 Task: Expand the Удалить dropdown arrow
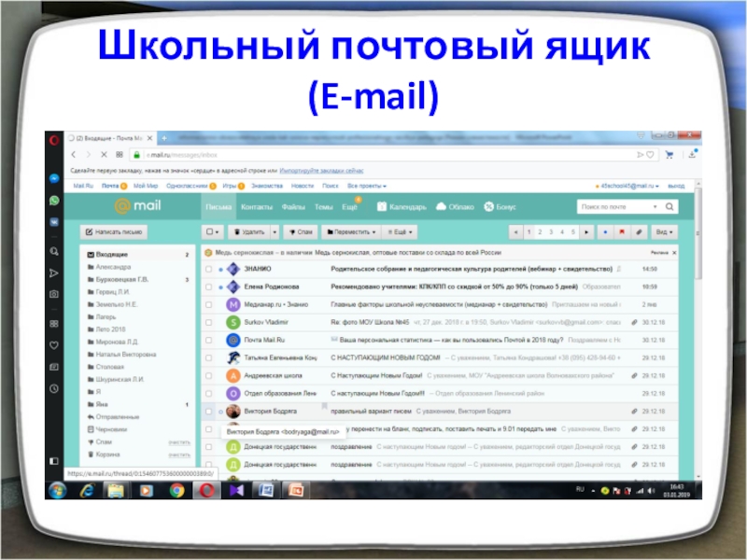[275, 231]
